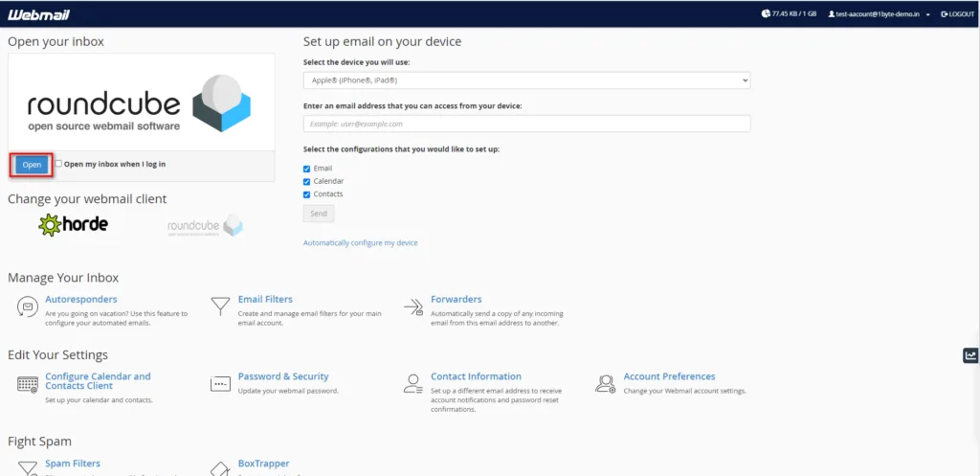The width and height of the screenshot is (980, 476).
Task: Click 'Set up email on your device' heading
Action: click(383, 42)
